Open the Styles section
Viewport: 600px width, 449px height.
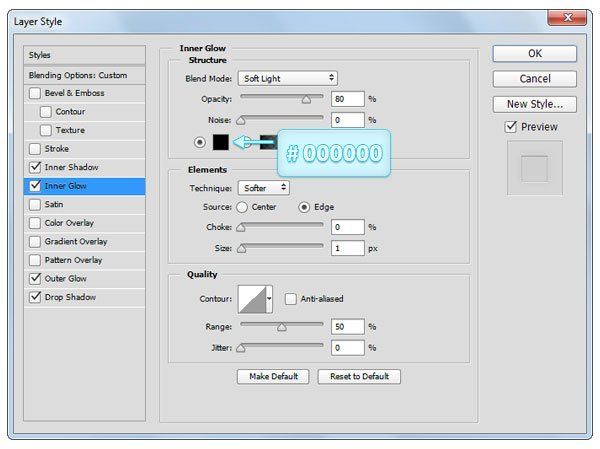pyautogui.click(x=85, y=55)
